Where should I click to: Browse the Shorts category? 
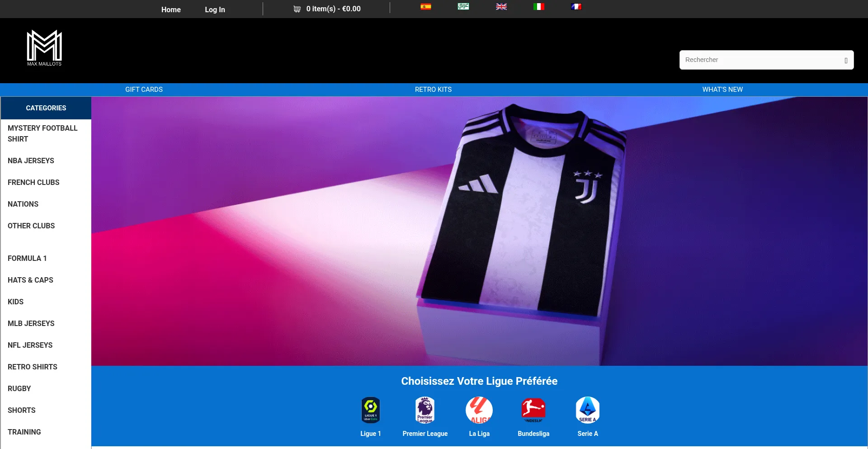coord(22,410)
